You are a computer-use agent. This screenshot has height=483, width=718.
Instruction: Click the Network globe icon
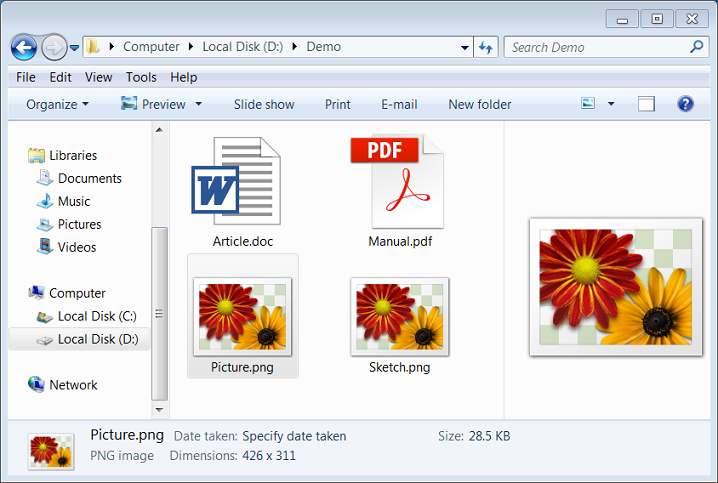[36, 384]
